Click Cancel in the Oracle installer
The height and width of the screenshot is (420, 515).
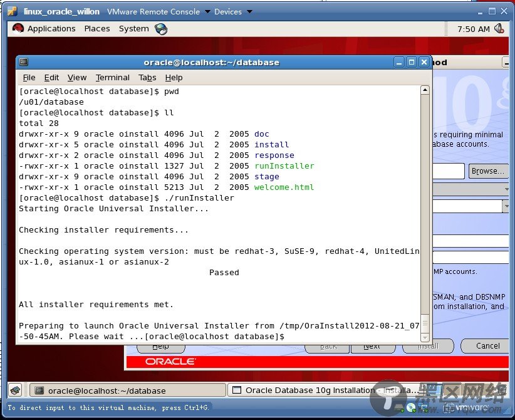tap(486, 346)
